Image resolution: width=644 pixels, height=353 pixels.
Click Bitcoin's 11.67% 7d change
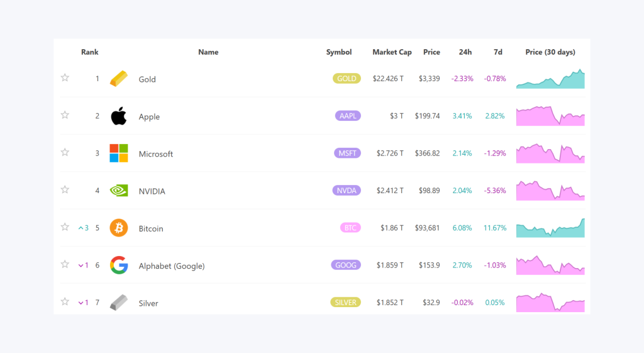pos(495,228)
